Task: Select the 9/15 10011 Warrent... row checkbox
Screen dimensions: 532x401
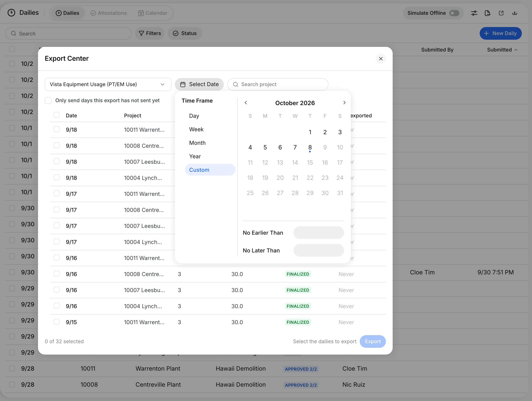Action: pos(57,322)
